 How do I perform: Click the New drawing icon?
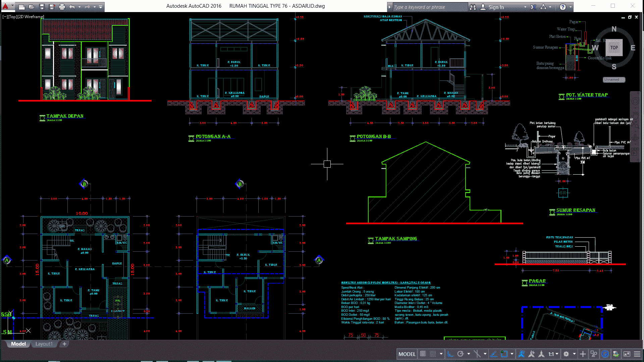(x=21, y=7)
